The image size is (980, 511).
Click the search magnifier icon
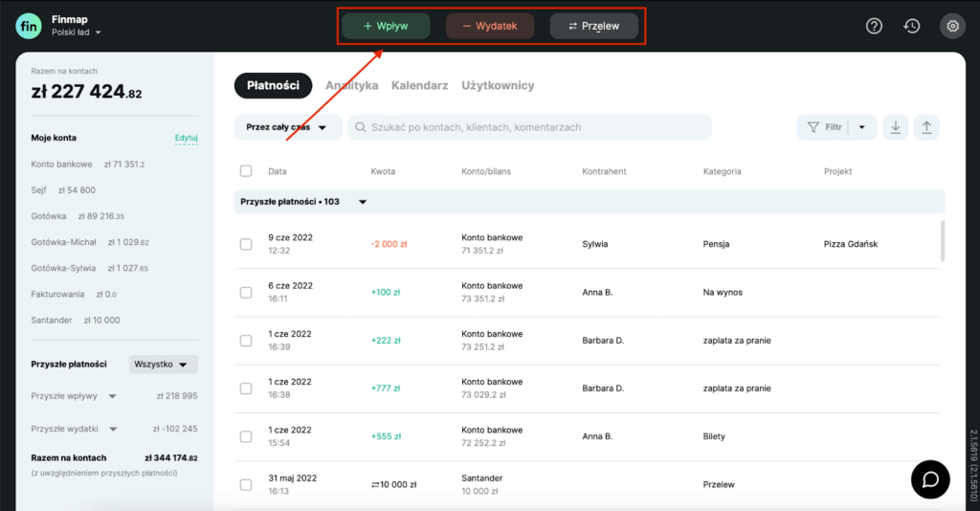tap(361, 127)
